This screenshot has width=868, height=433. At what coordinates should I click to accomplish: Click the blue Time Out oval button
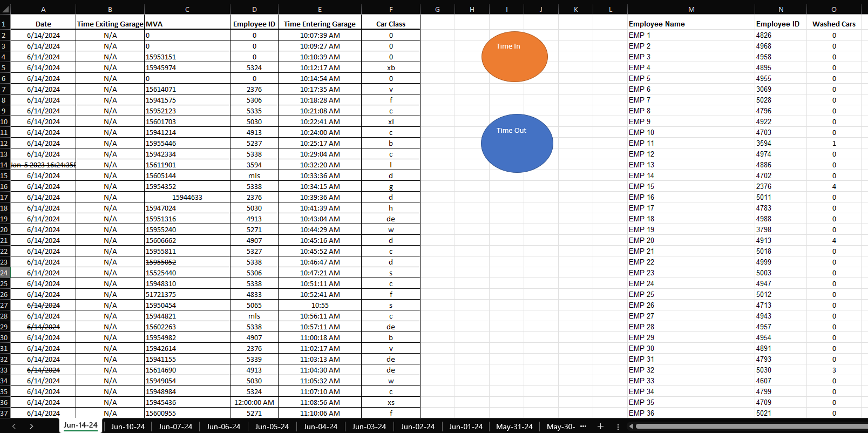coord(517,143)
